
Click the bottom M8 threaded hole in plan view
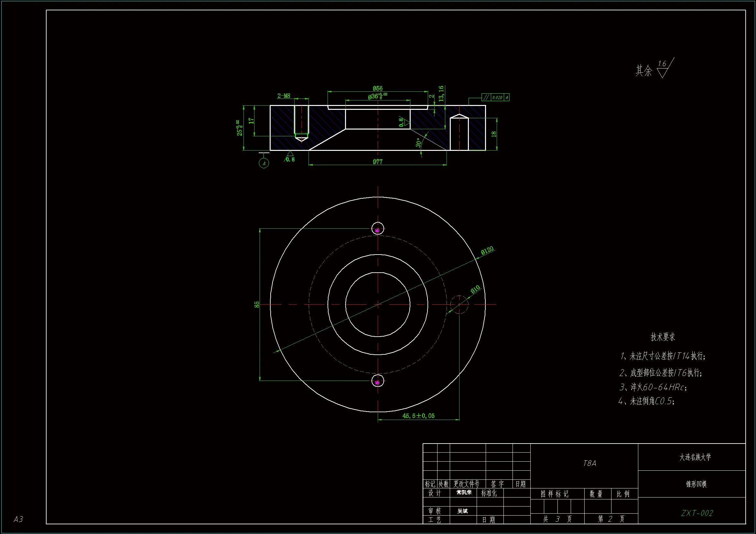(x=378, y=381)
